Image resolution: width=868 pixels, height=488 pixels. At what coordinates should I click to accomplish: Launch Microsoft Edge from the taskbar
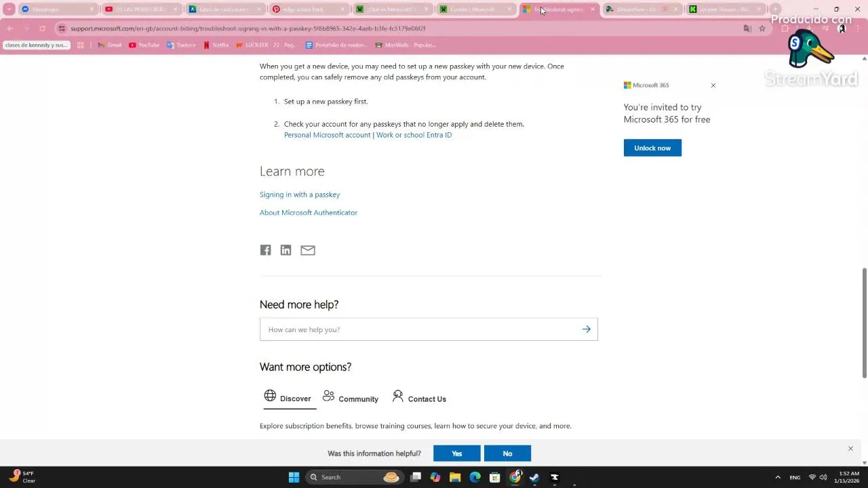[x=475, y=477]
